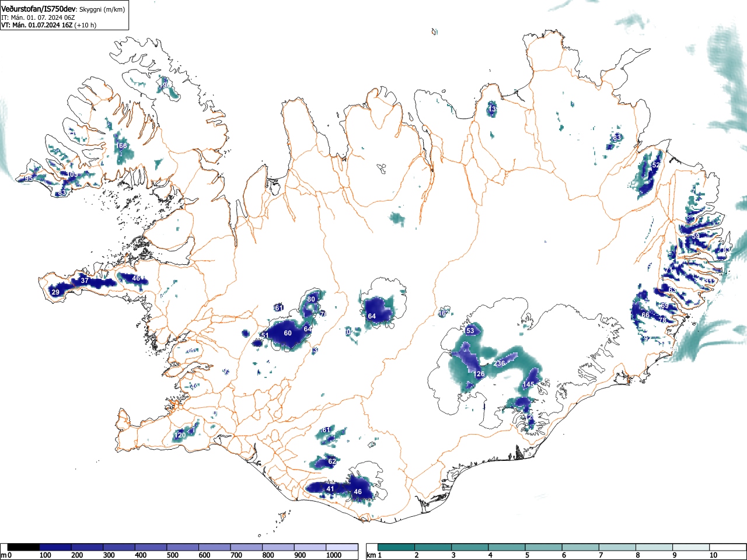Screen dimensions: 747x560
Task: Select the 8–9 km legend swatch
Action: [654, 547]
